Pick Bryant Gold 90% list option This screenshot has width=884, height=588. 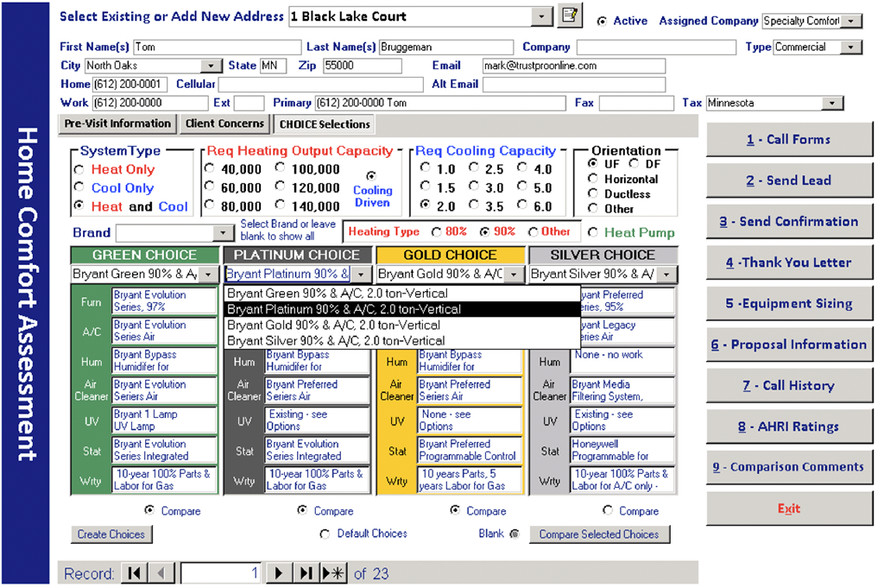[402, 326]
